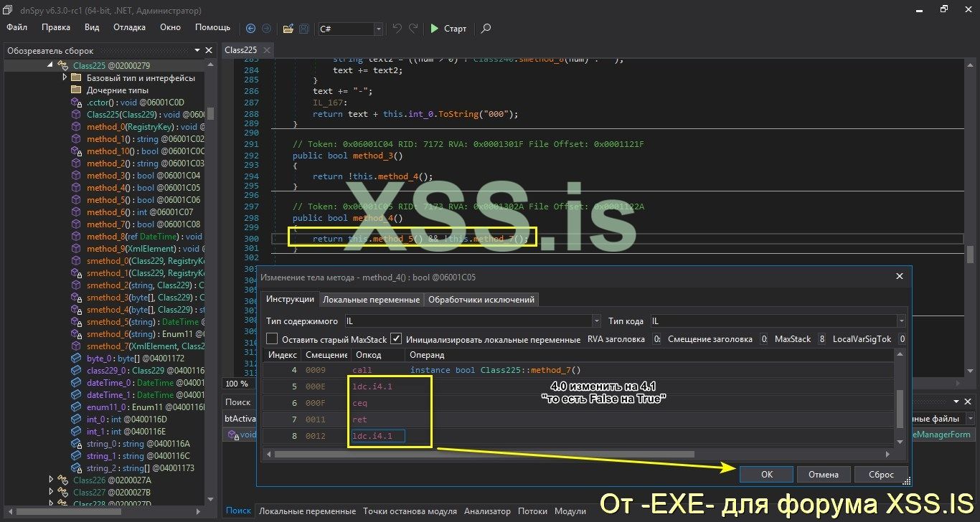The width and height of the screenshot is (980, 522).
Task: Switch to the Обработчики исключений tab
Action: click(481, 299)
